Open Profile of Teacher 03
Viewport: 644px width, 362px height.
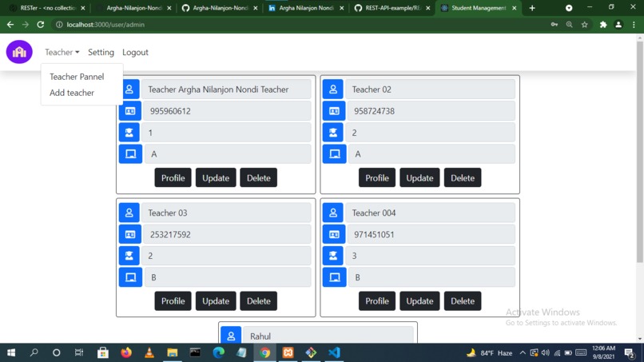pos(173,300)
